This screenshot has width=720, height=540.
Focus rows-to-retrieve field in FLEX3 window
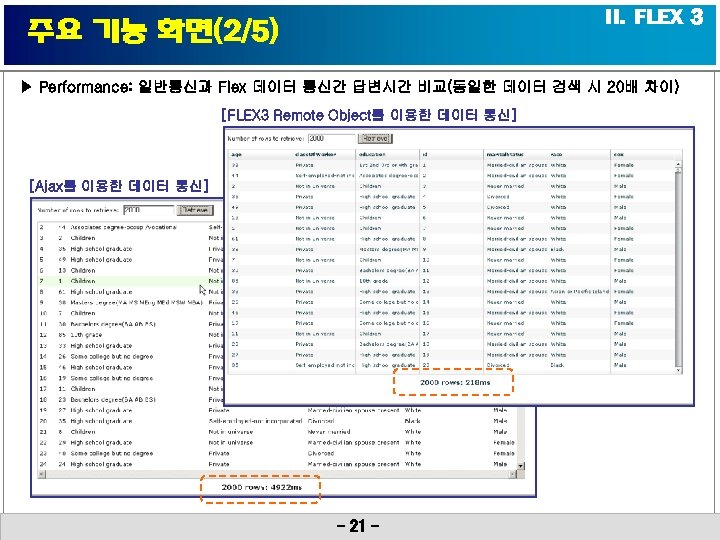[x=331, y=138]
